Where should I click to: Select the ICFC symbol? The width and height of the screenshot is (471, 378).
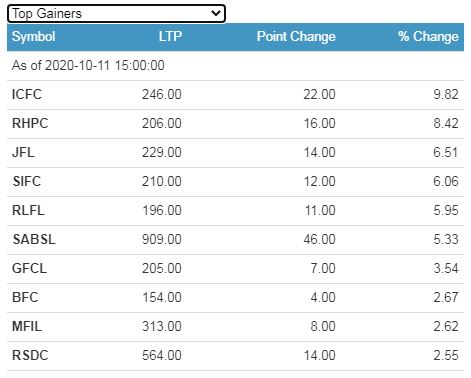(x=27, y=94)
